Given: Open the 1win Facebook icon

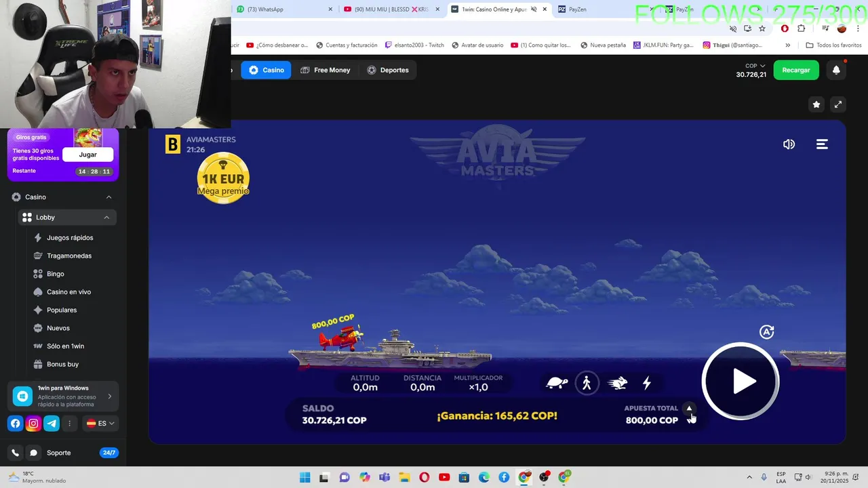Looking at the screenshot, I should coord(15,424).
